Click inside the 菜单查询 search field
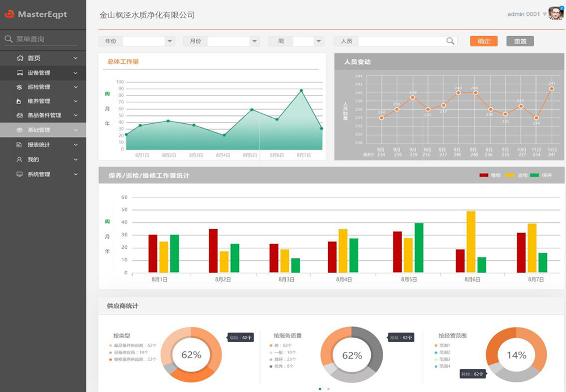566x392 pixels. (40, 38)
